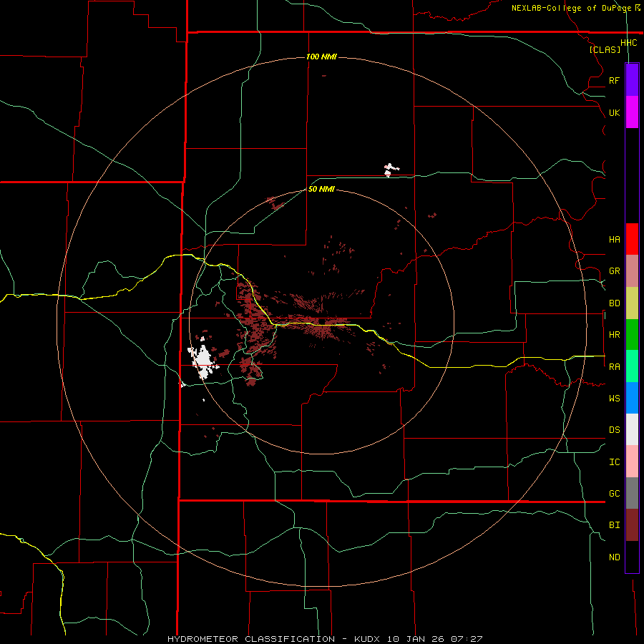Click the HA legend label
Image resolution: width=644 pixels, height=644 pixels.
point(614,240)
